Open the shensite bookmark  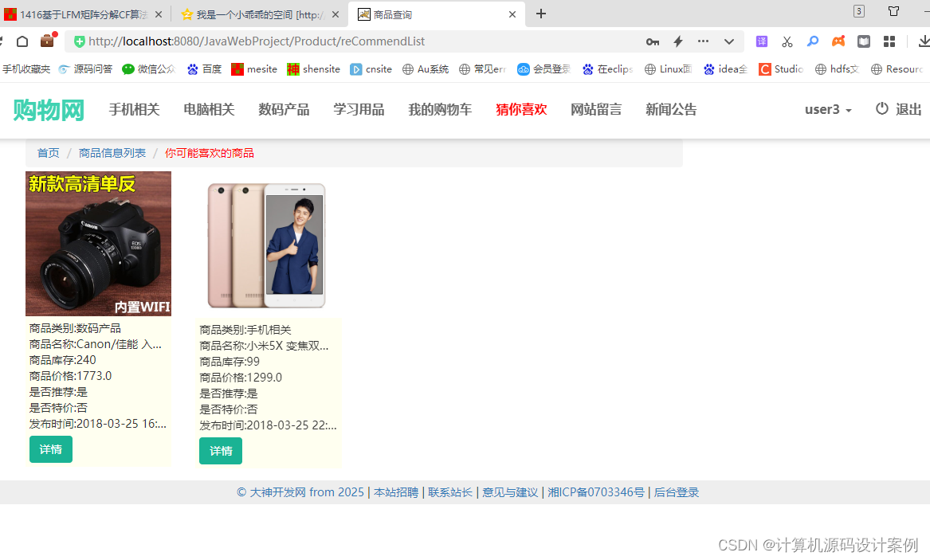point(314,69)
